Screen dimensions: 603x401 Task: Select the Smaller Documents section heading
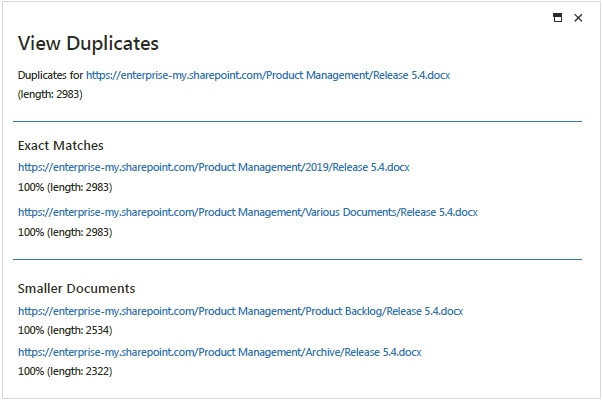tap(76, 289)
